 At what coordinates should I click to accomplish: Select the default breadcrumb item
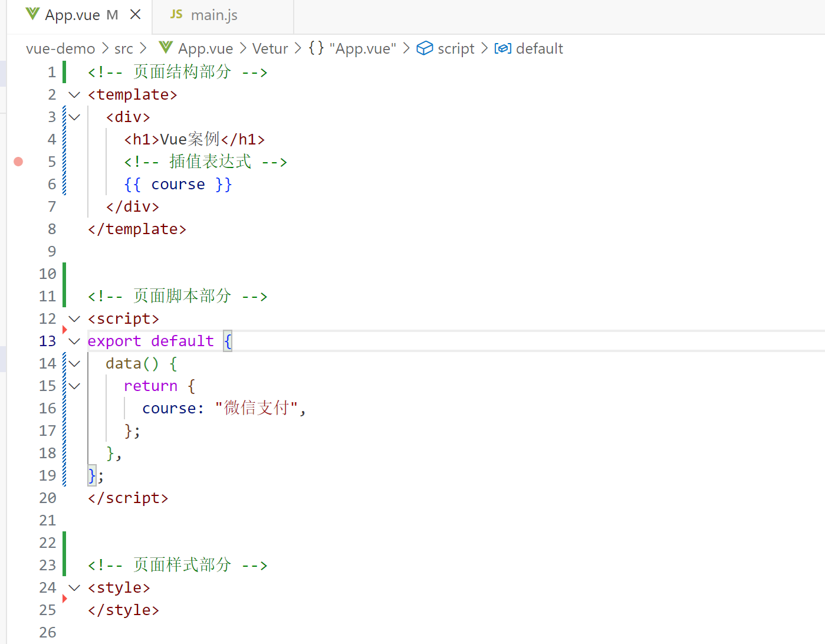(540, 48)
